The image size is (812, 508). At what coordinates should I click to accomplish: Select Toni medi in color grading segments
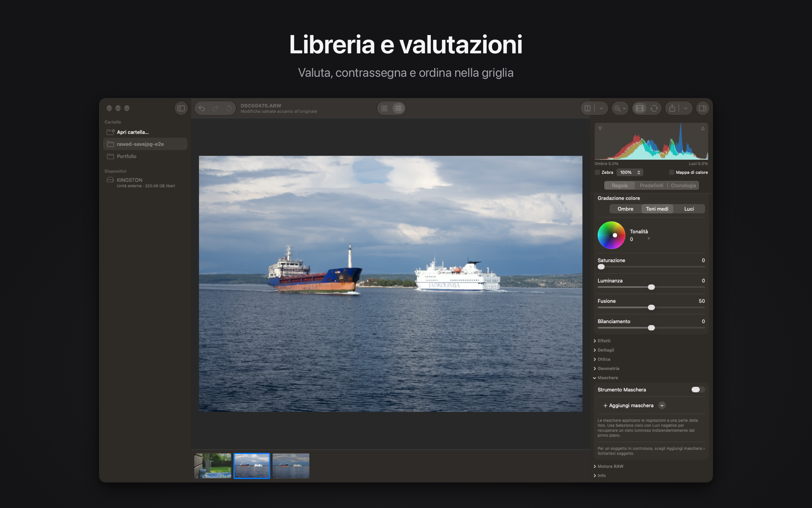(657, 209)
